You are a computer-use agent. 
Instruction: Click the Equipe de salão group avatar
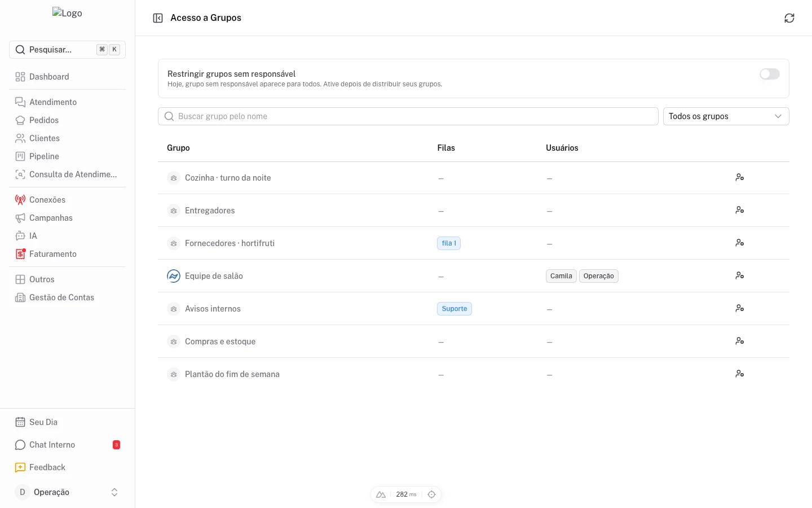[x=174, y=276]
